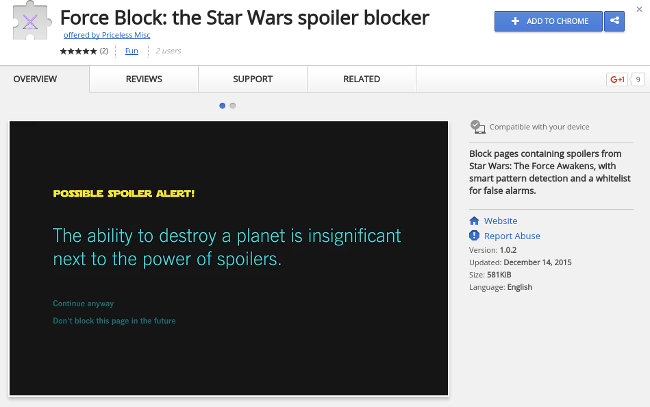Open the Fun category link
Image resolution: width=650 pixels, height=407 pixels.
[x=131, y=50]
